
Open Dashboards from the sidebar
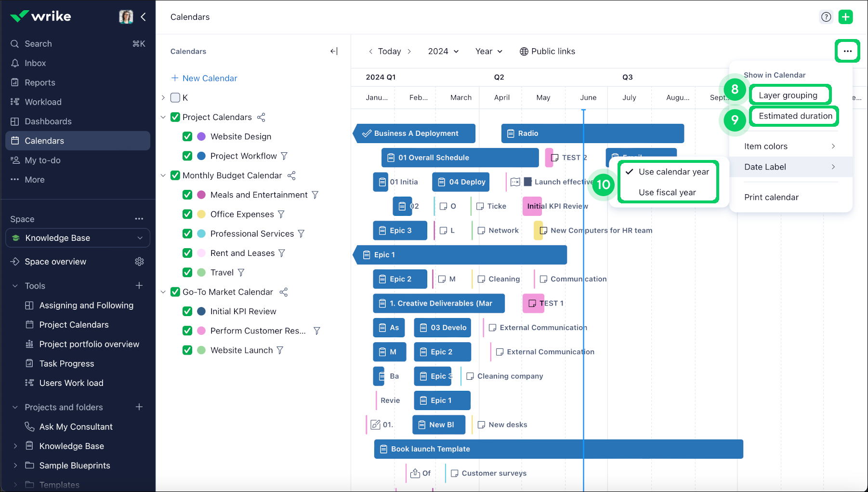click(x=47, y=121)
